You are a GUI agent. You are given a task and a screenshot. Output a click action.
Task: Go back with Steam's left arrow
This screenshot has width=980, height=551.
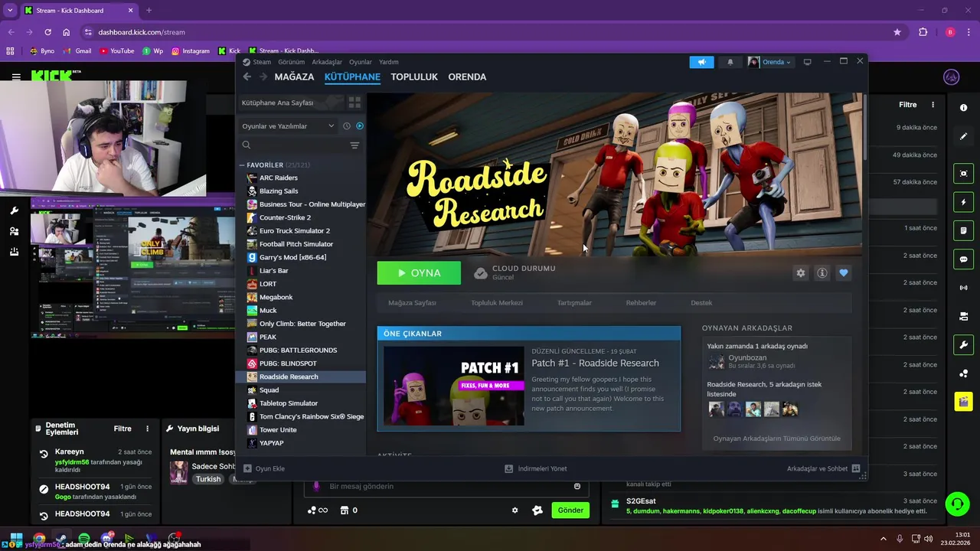tap(247, 77)
